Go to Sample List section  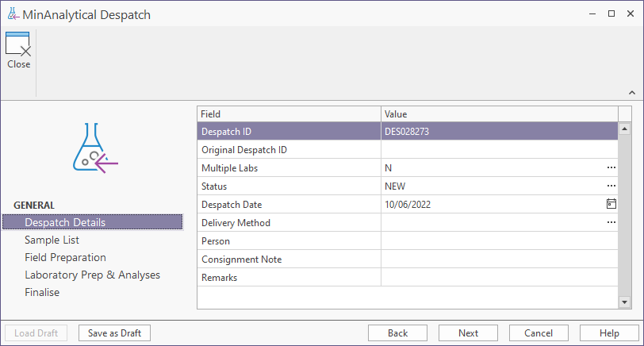tap(52, 240)
